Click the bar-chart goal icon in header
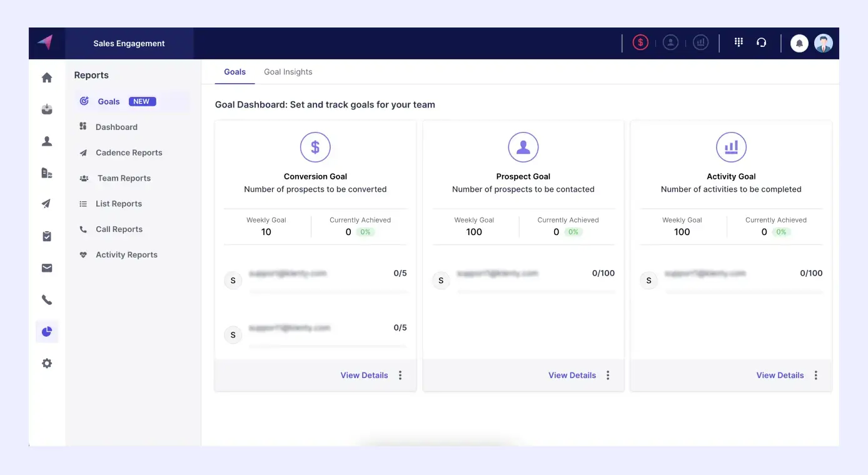Image resolution: width=868 pixels, height=475 pixels. pos(701,42)
